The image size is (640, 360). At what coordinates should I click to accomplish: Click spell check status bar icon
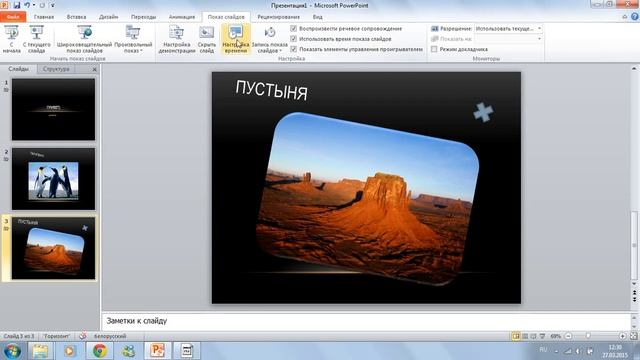(x=83, y=336)
